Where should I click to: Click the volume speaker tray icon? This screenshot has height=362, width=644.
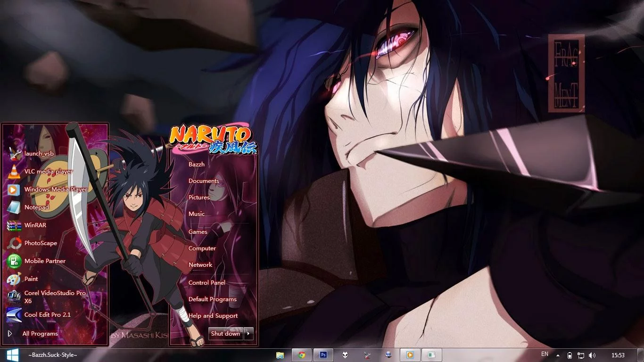pyautogui.click(x=592, y=355)
